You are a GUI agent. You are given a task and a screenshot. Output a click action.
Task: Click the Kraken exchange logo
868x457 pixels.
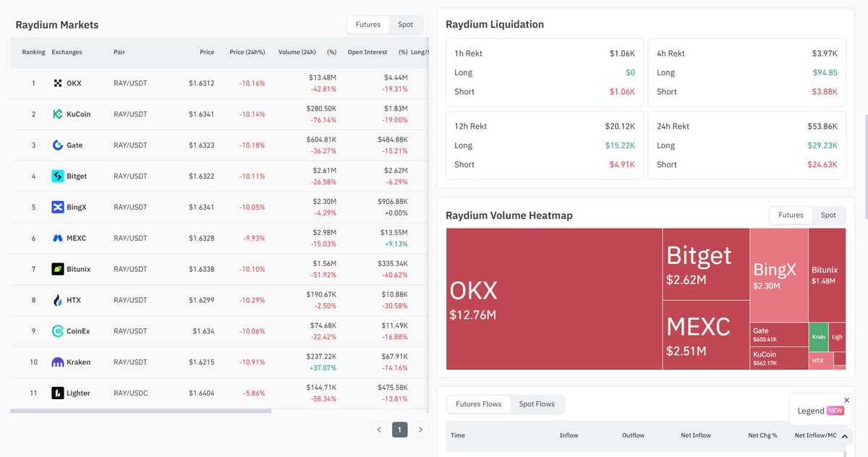pos(58,362)
